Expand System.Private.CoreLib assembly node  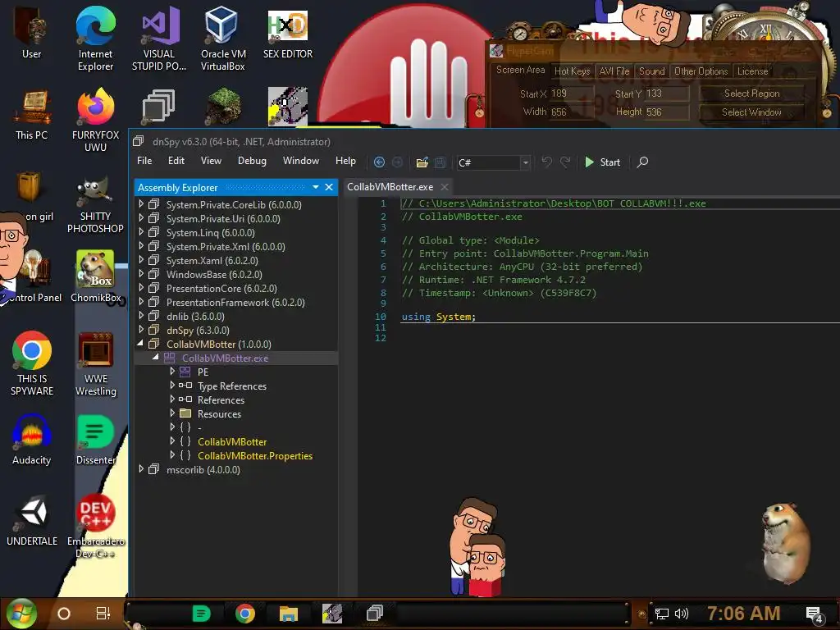(x=141, y=204)
